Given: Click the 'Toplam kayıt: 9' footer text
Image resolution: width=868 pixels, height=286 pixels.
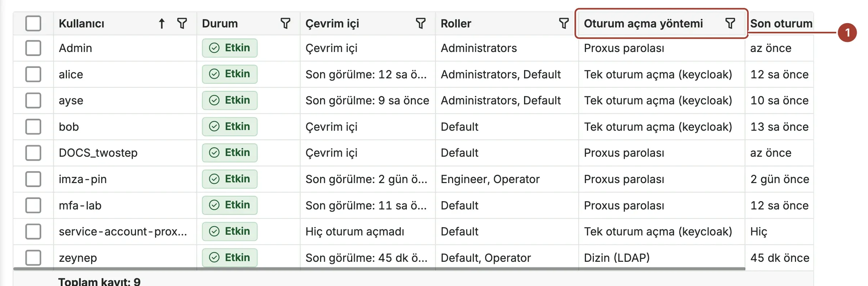Looking at the screenshot, I should (x=99, y=281).
